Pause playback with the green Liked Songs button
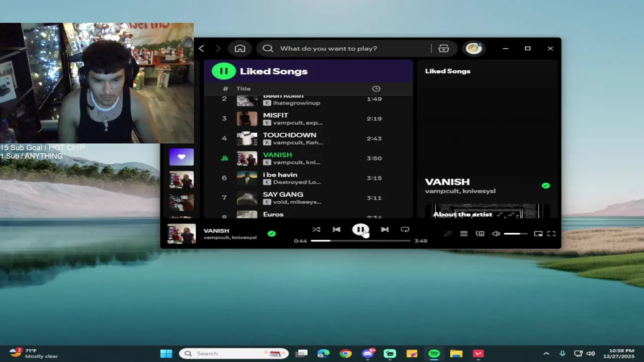Viewport: 644px width, 362px height. (223, 71)
